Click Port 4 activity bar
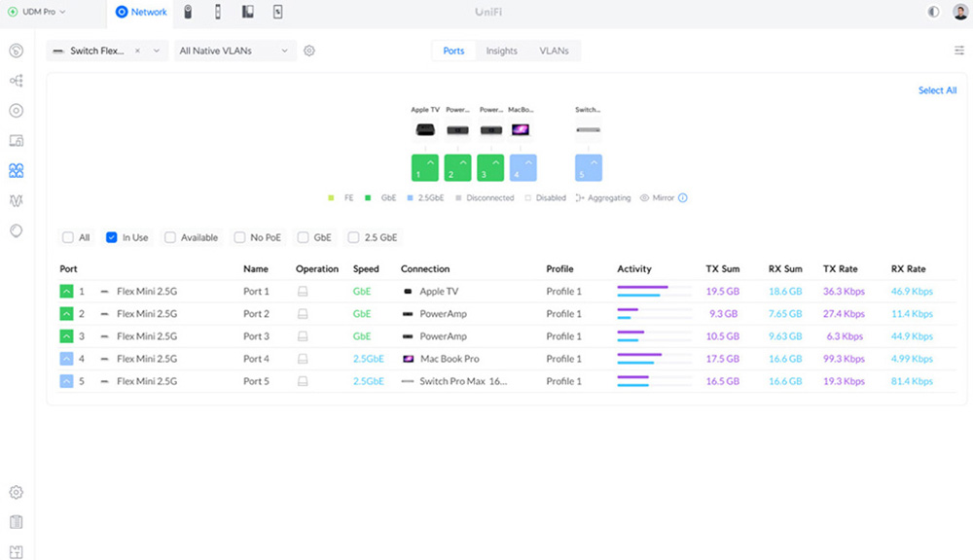 [654, 359]
